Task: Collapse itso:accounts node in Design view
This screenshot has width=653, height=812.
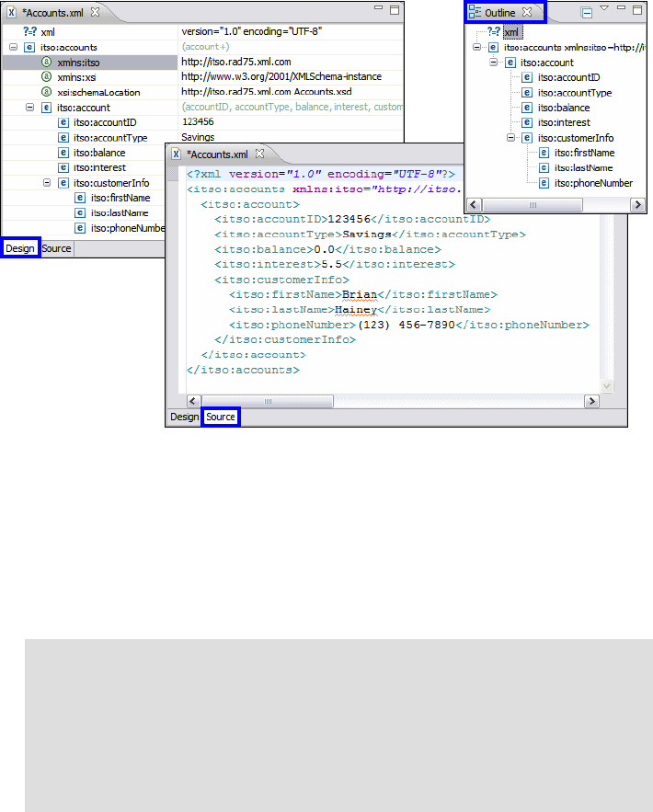Action: click(14, 47)
